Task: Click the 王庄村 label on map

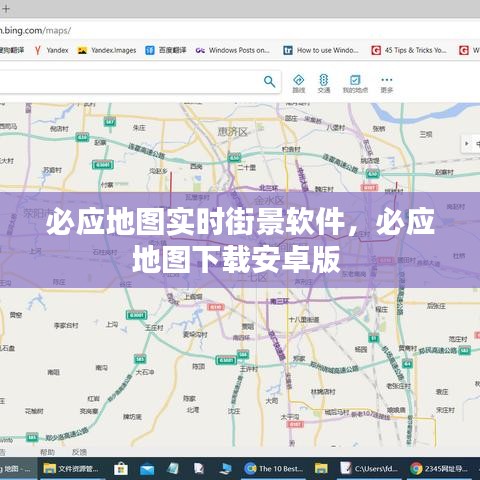Action: (x=154, y=328)
